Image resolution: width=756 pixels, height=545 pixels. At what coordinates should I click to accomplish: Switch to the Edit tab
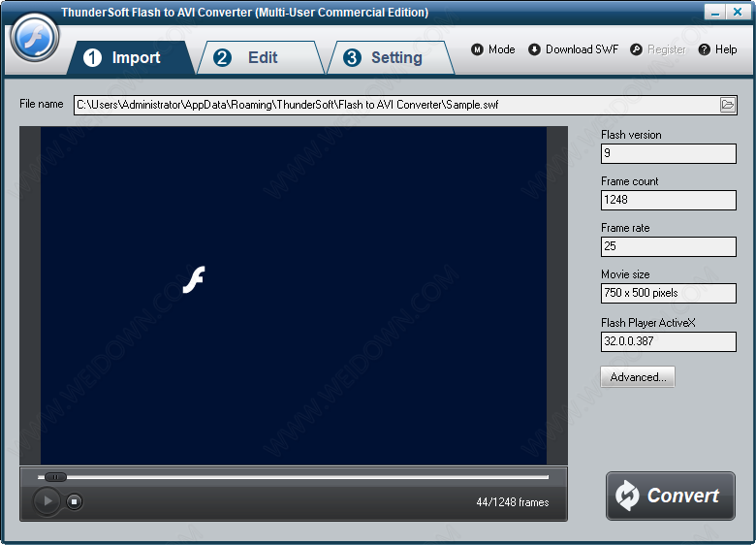pos(261,58)
